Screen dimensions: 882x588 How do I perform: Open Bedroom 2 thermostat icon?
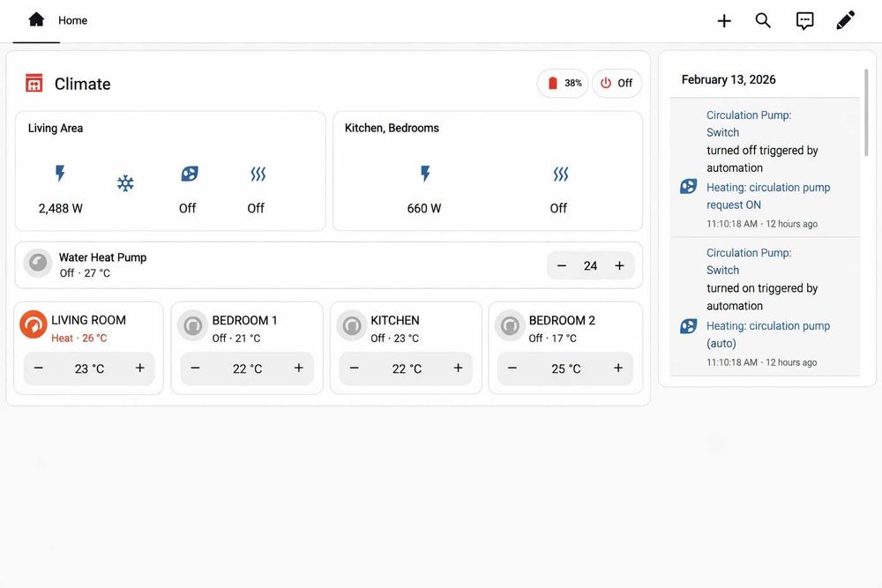510,325
